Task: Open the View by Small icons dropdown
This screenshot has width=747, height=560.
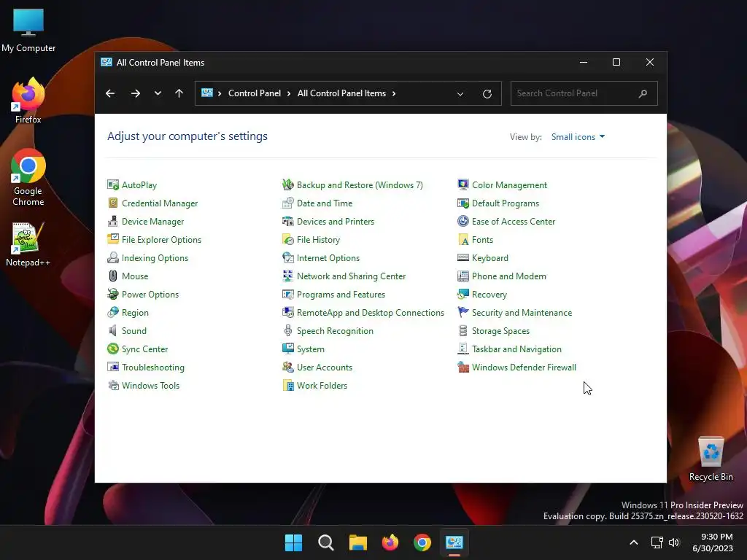Action: pyautogui.click(x=578, y=137)
